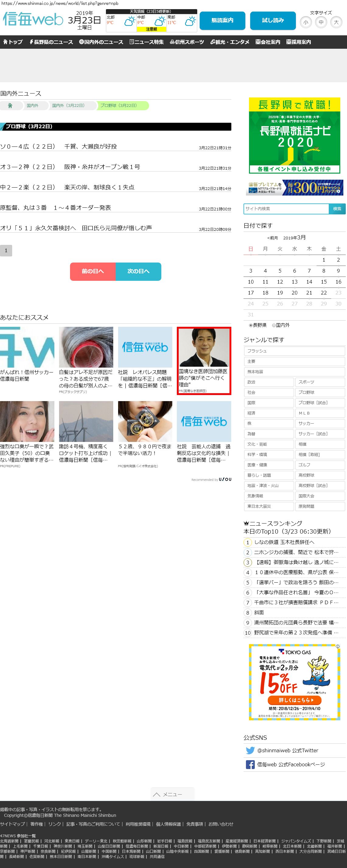The height and width of the screenshot is (868, 347).
Task: Open 信州スポーツ menu item
Action: coord(187,42)
